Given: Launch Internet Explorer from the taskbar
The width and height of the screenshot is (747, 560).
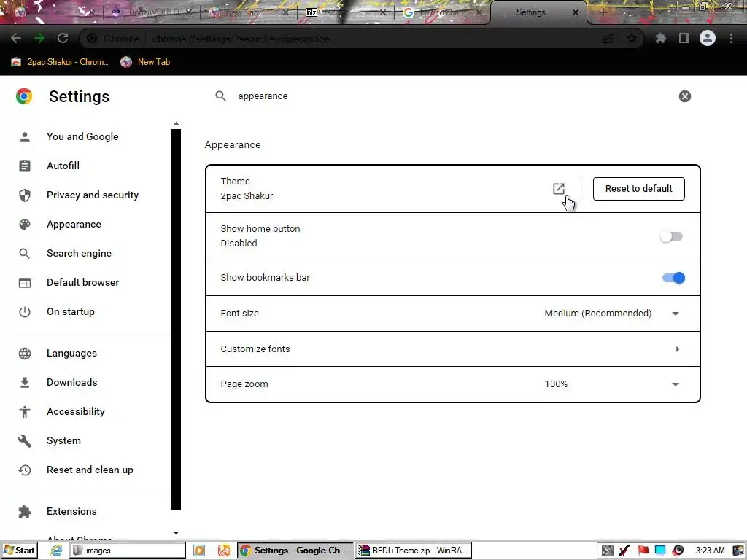Looking at the screenshot, I should click(56, 551).
